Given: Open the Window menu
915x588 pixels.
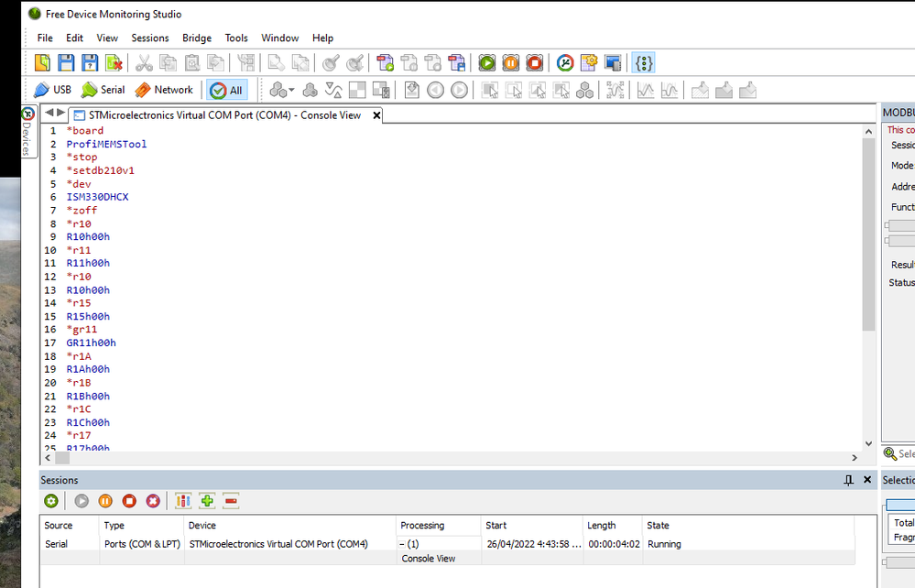Looking at the screenshot, I should pyautogui.click(x=280, y=38).
